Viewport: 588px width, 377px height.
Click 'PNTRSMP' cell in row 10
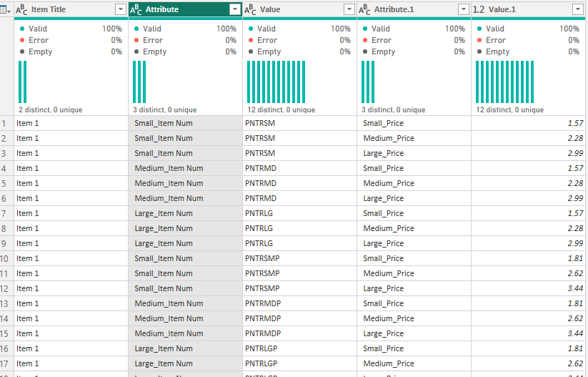tap(299, 258)
